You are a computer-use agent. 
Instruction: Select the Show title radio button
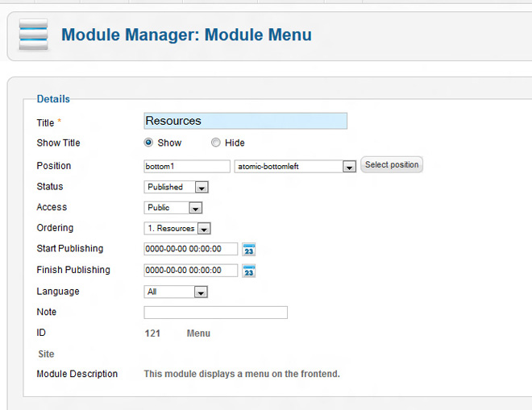pyautogui.click(x=148, y=143)
